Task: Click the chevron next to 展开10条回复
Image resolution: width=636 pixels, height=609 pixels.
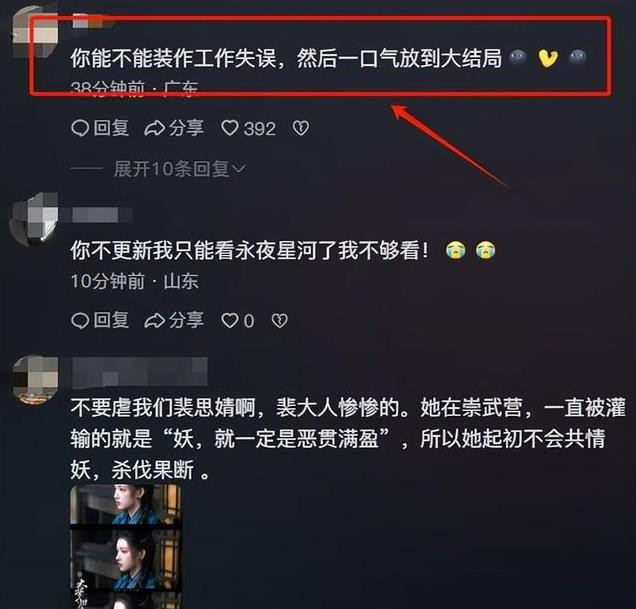Action: coord(240,169)
